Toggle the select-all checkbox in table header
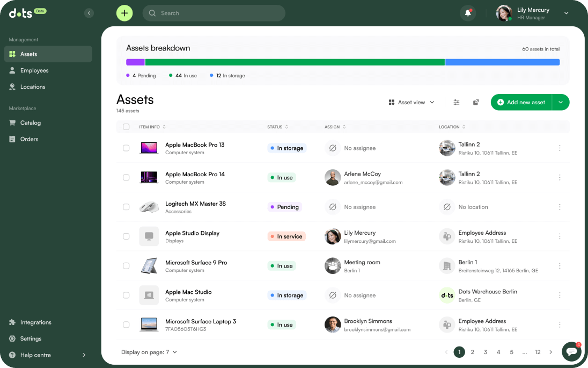Image resolution: width=588 pixels, height=368 pixels. click(x=126, y=127)
